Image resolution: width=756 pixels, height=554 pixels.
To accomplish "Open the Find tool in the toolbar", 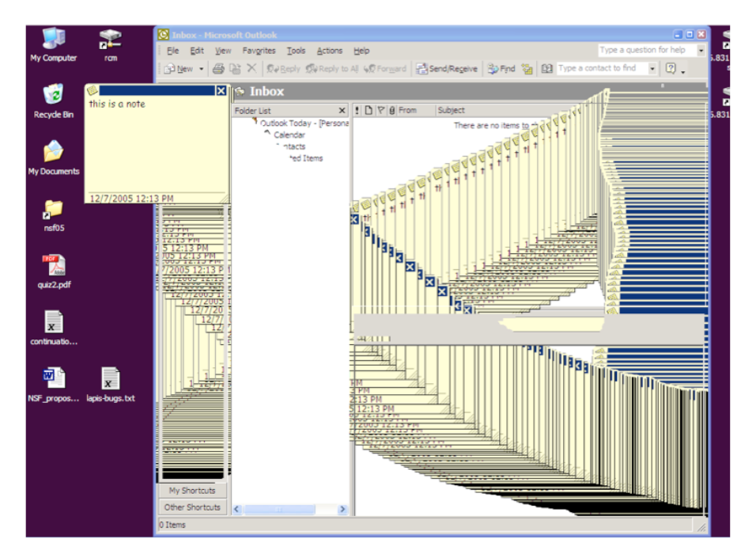I will [501, 69].
